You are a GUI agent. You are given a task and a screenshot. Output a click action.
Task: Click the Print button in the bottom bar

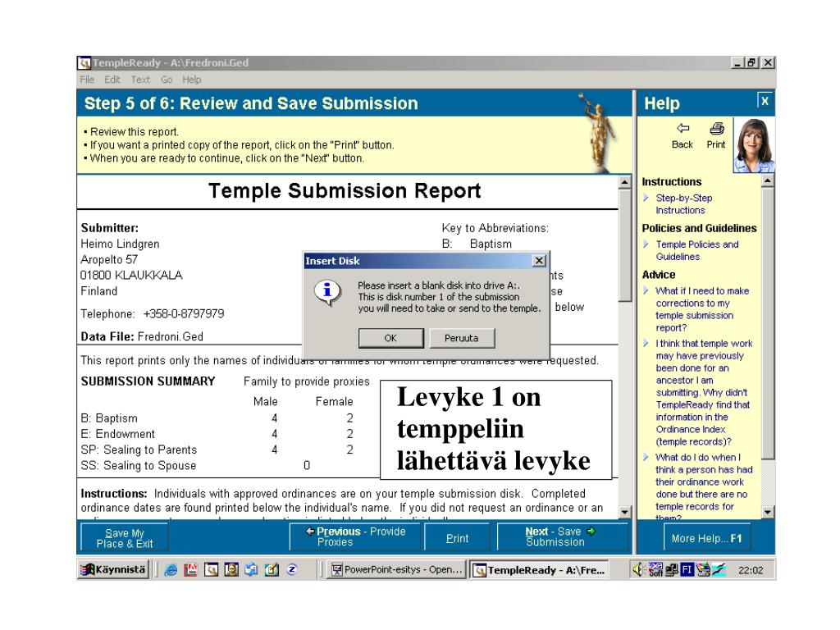(457, 538)
